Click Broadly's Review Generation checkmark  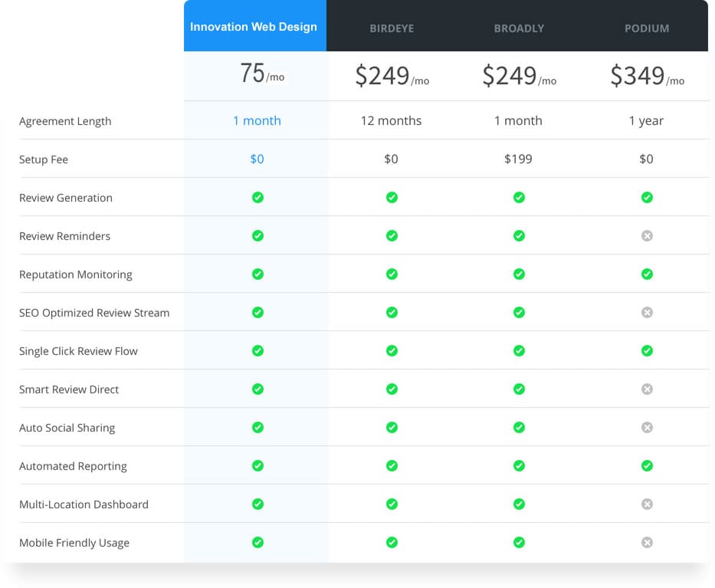click(519, 198)
